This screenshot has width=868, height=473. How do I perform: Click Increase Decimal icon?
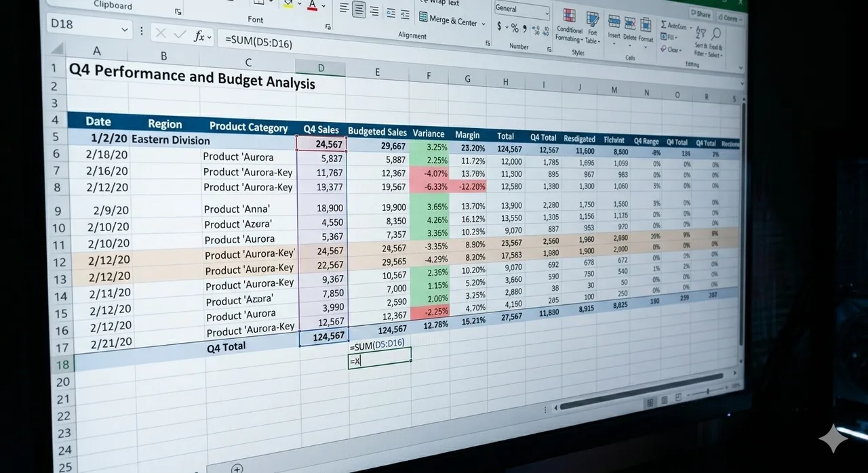click(536, 30)
